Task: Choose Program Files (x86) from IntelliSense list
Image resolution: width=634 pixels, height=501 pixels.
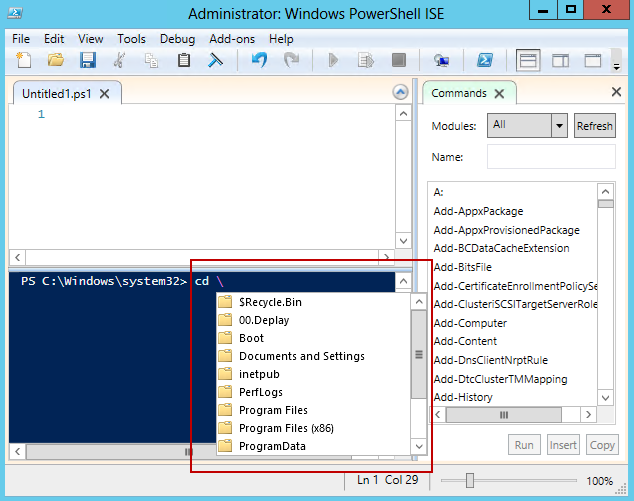Action: pyautogui.click(x=313, y=428)
